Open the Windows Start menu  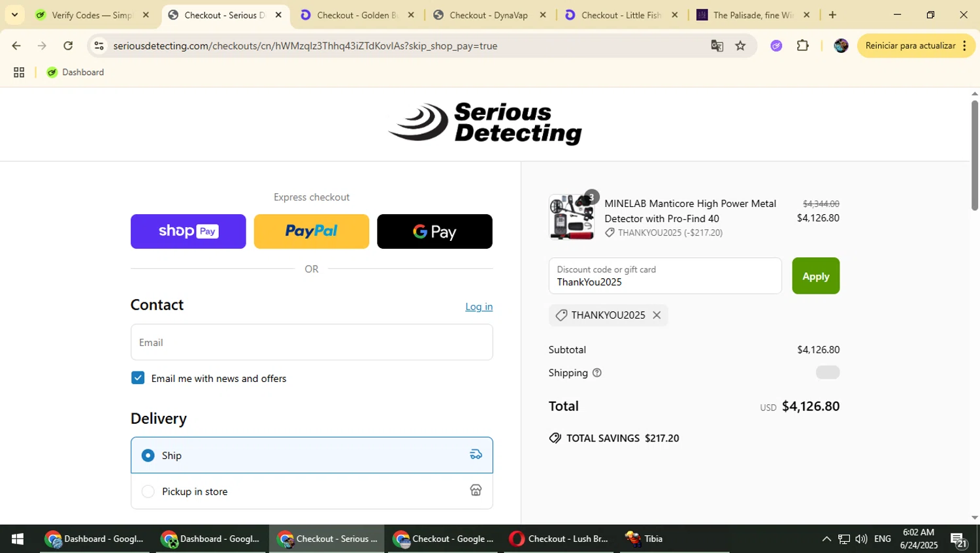[x=18, y=539]
